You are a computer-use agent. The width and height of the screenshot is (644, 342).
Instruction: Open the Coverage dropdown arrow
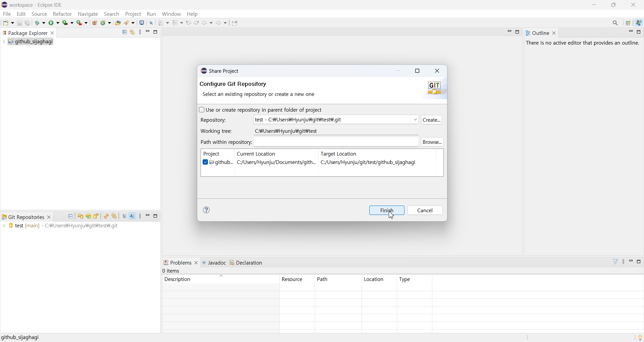coord(72,23)
